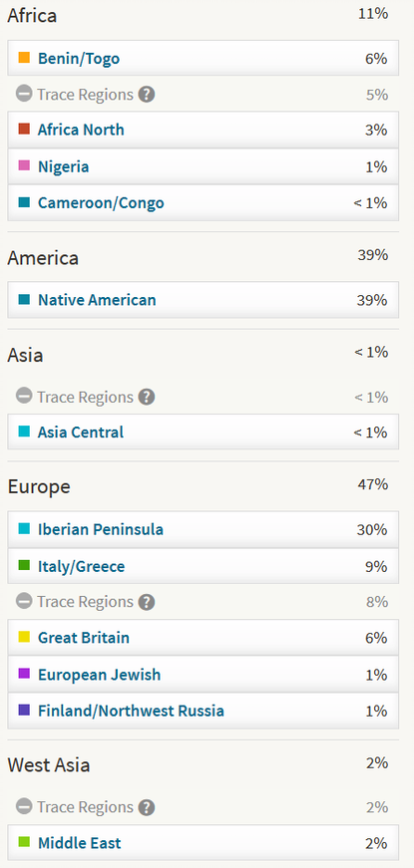
Task: Click help icon beside Europe Trace Regions
Action: [147, 602]
